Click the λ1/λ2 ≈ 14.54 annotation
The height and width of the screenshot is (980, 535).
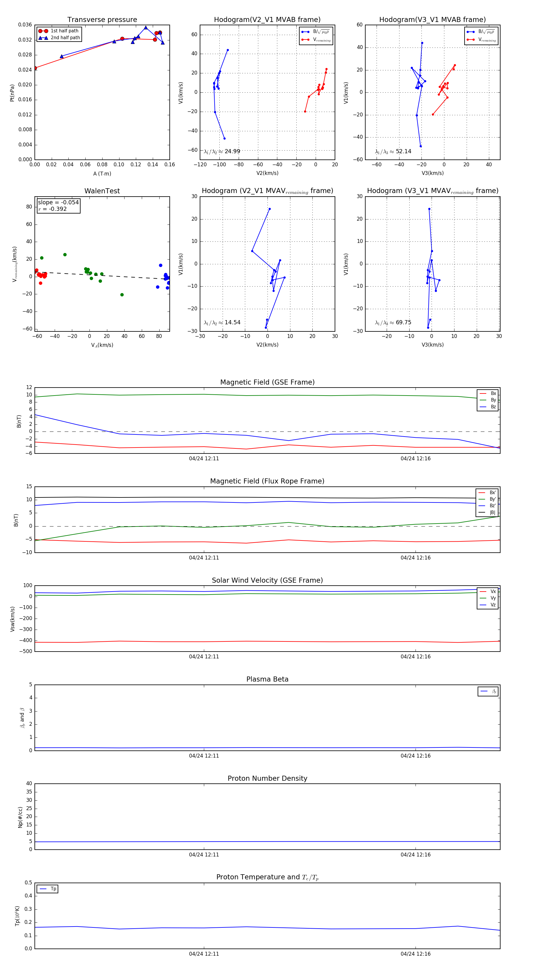click(x=222, y=323)
